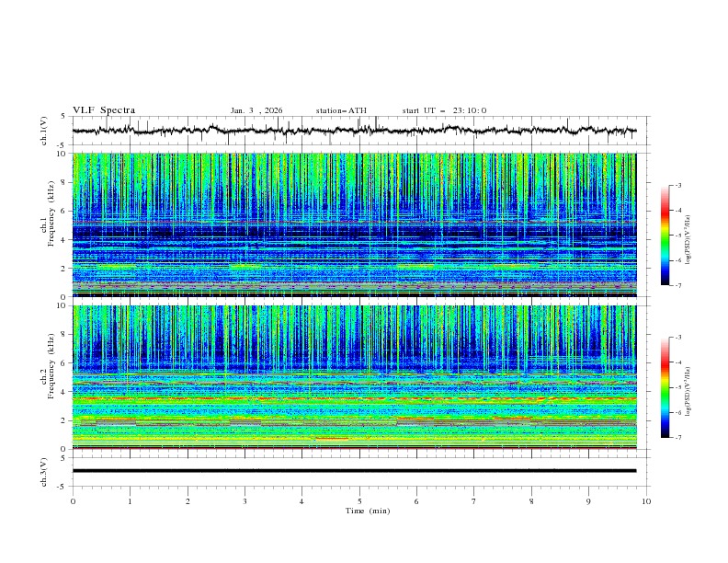
Task: Click the "-3" value on ch.1 color bar
Action: [x=677, y=185]
